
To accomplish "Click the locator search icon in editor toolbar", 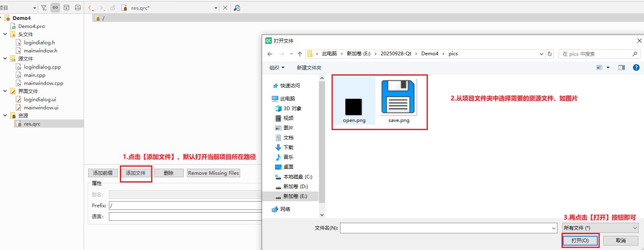I will tap(237, 8).
